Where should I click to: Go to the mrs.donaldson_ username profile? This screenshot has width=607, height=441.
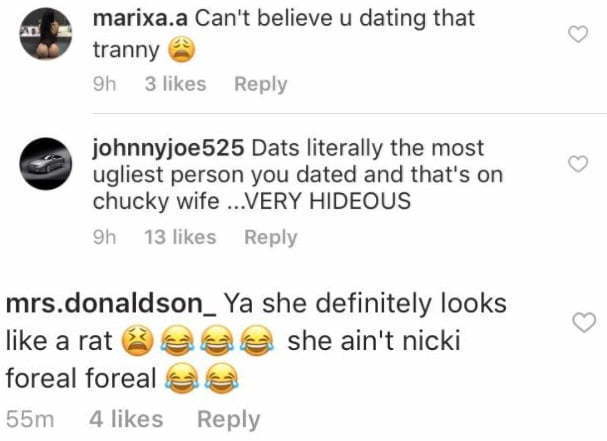coord(111,303)
